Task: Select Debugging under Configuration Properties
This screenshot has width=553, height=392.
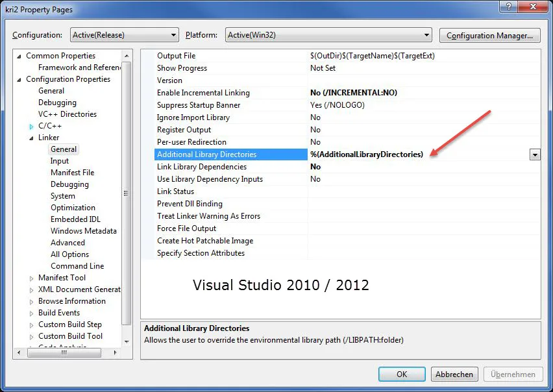Action: [57, 103]
